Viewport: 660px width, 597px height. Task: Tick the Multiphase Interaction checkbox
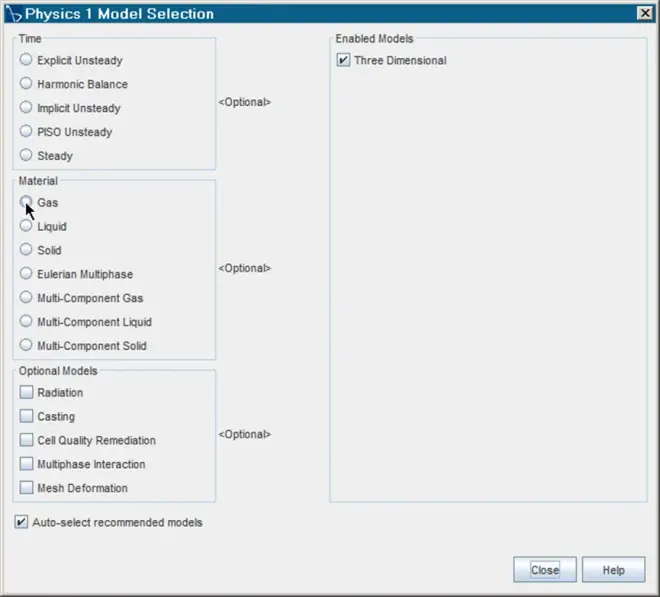pyautogui.click(x=26, y=464)
